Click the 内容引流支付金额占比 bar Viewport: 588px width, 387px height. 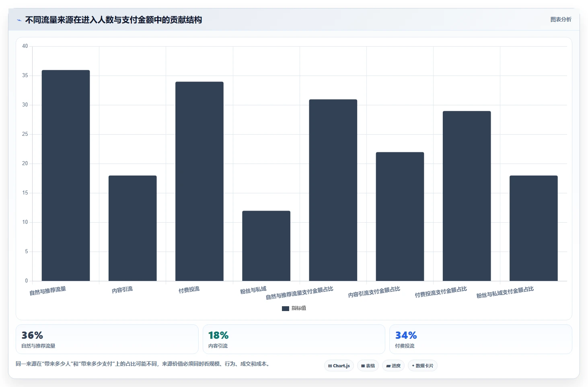(x=400, y=217)
